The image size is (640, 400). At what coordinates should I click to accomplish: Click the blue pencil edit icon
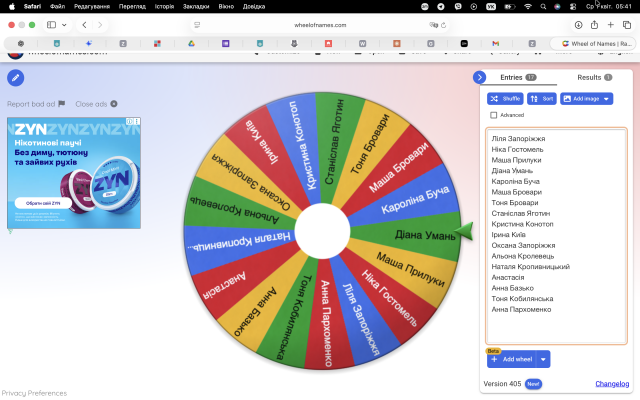click(x=16, y=78)
